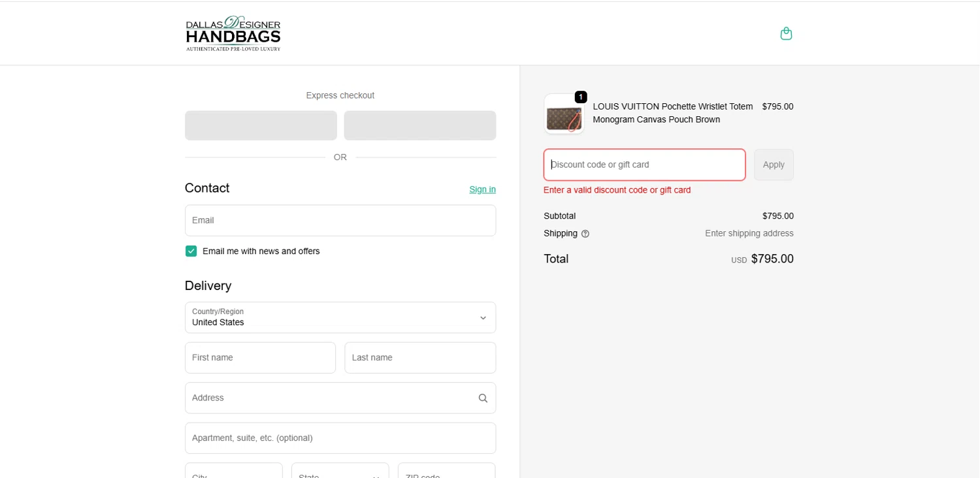Screen dimensions: 980x478
Task: Click the Enter a valid discount code error
Action: pyautogui.click(x=617, y=190)
